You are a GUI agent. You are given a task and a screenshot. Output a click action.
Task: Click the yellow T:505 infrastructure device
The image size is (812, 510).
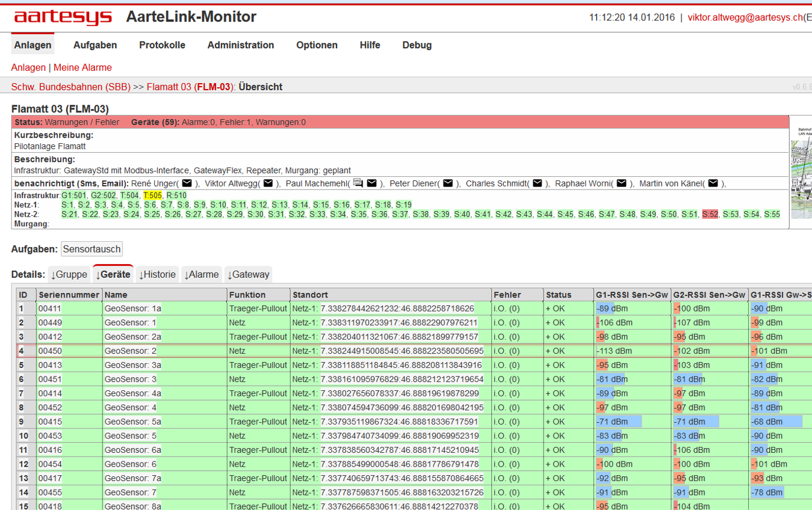(153, 195)
